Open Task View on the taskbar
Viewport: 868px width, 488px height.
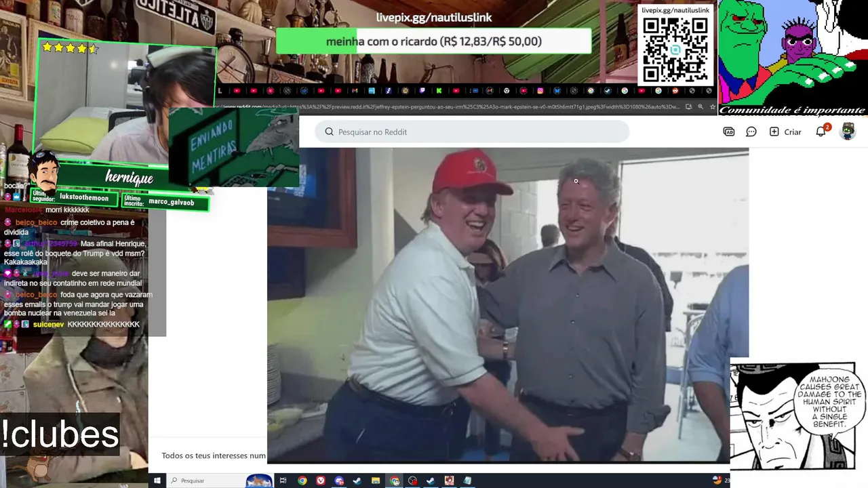283,481
